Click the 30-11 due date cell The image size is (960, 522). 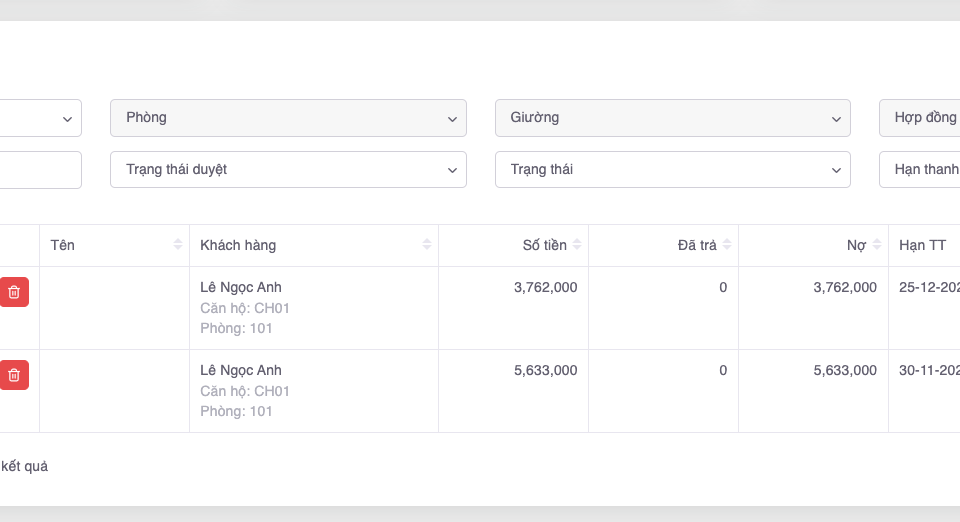tap(928, 371)
